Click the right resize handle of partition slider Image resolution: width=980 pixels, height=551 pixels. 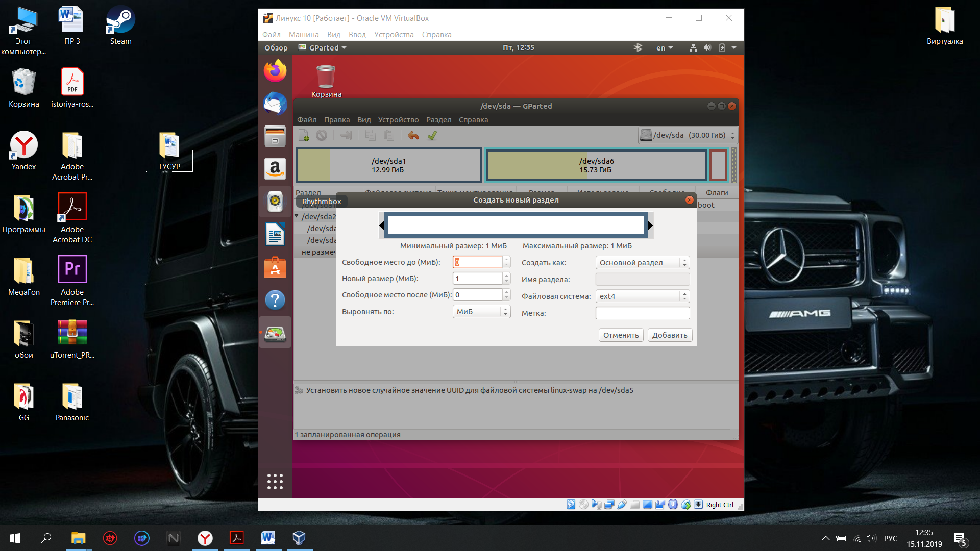[650, 225]
